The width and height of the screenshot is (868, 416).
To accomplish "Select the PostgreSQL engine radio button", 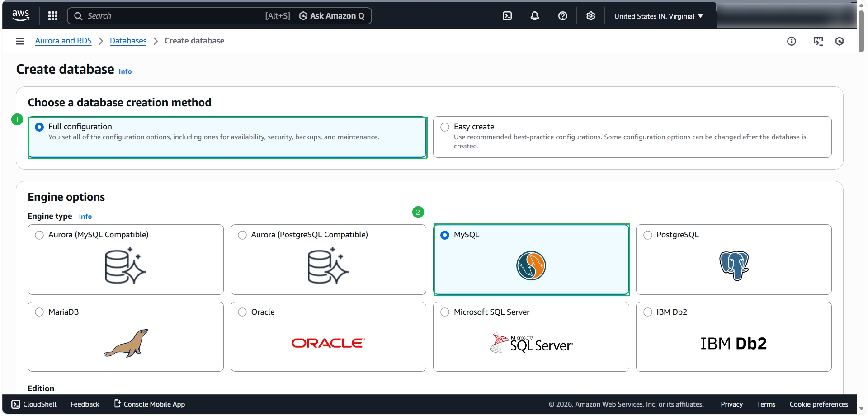I will [648, 235].
